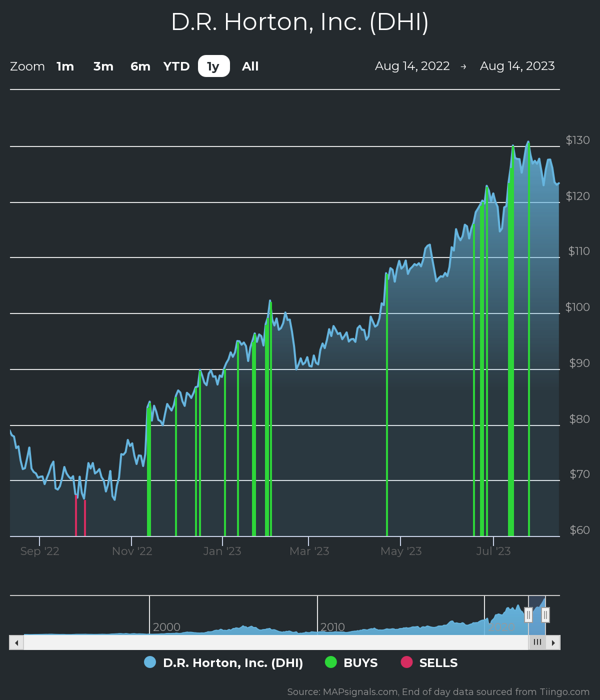The height and width of the screenshot is (700, 600).
Task: Switch zoom to YTD
Action: [176, 66]
